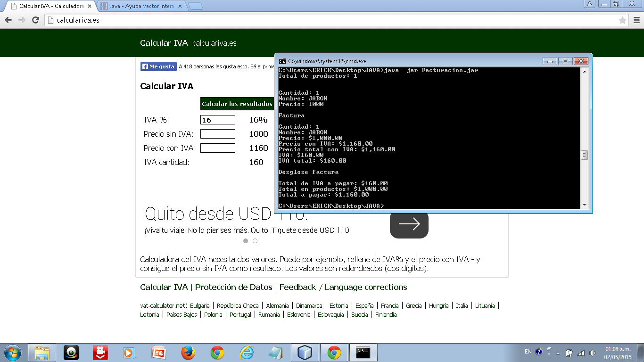Open the Italia link
This screenshot has width=644, height=362.
(x=462, y=306)
